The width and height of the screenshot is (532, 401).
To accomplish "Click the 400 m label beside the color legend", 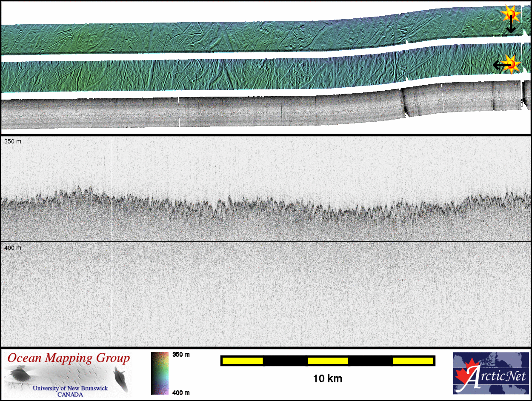I will 181,392.
